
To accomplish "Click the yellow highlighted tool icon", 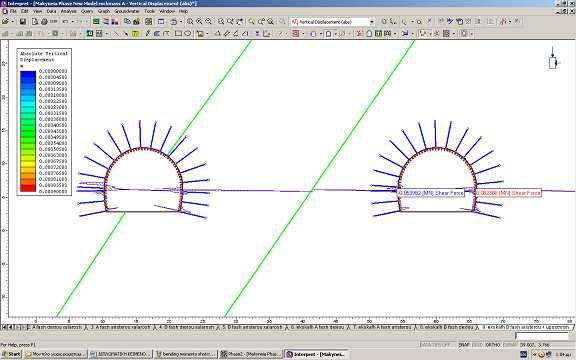I will (x=135, y=34).
